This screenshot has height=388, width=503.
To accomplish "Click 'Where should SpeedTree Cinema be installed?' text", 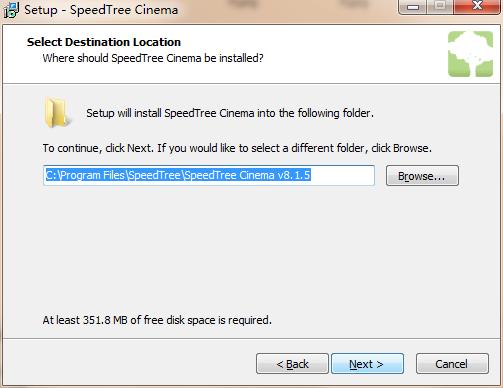I will [153, 58].
